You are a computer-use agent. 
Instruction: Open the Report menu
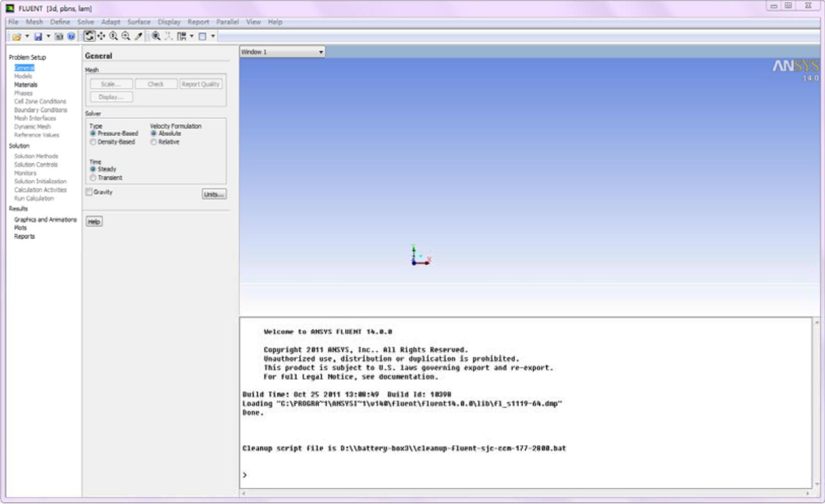(x=198, y=22)
